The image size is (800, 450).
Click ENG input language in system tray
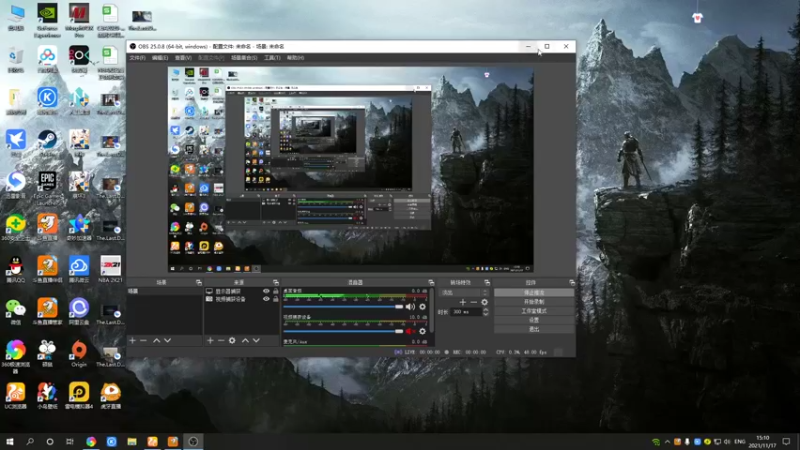click(x=739, y=441)
